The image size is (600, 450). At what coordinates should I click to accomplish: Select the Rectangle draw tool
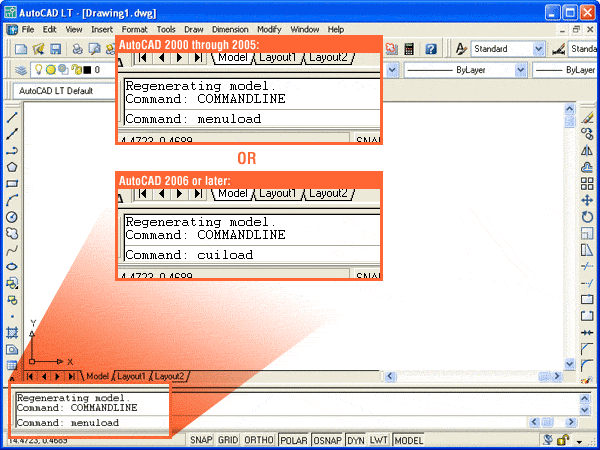[x=12, y=184]
